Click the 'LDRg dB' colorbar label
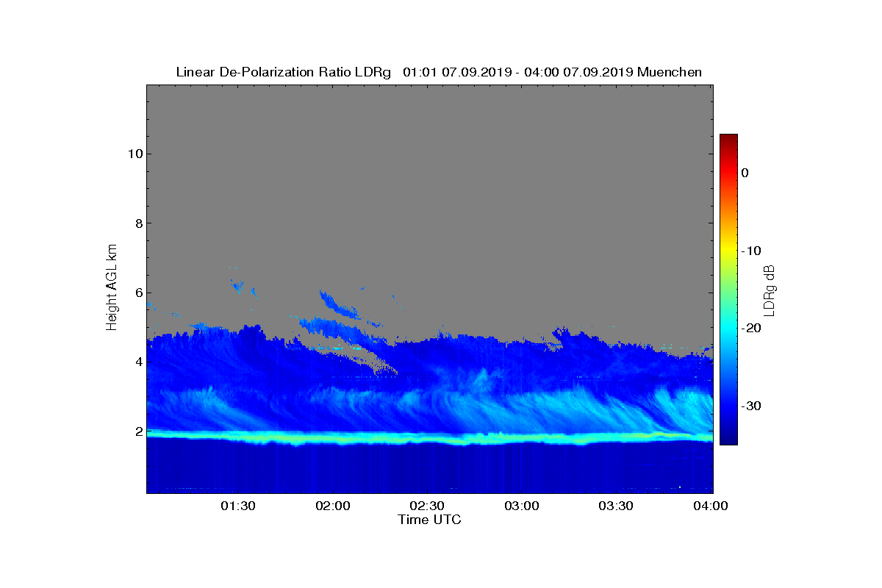 tap(770, 290)
